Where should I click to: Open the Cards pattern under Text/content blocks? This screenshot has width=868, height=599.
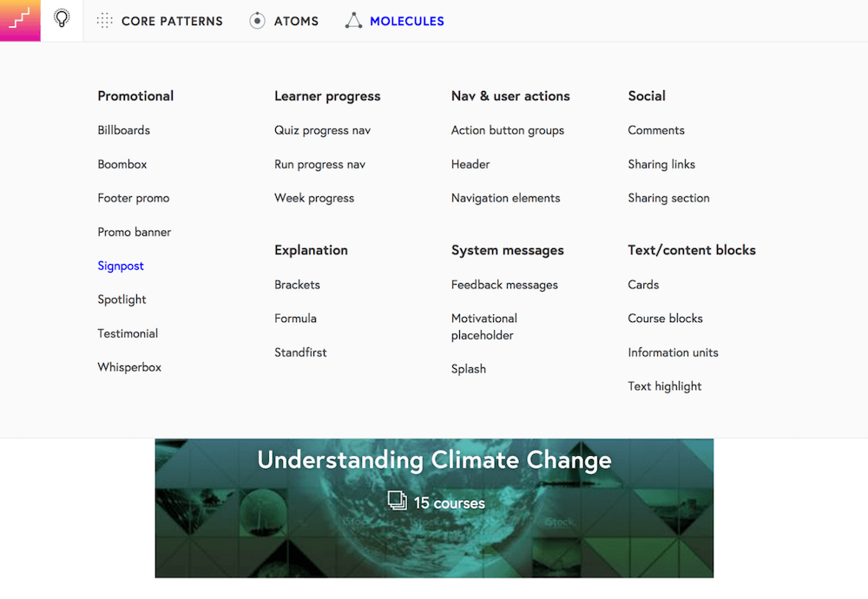[643, 285]
